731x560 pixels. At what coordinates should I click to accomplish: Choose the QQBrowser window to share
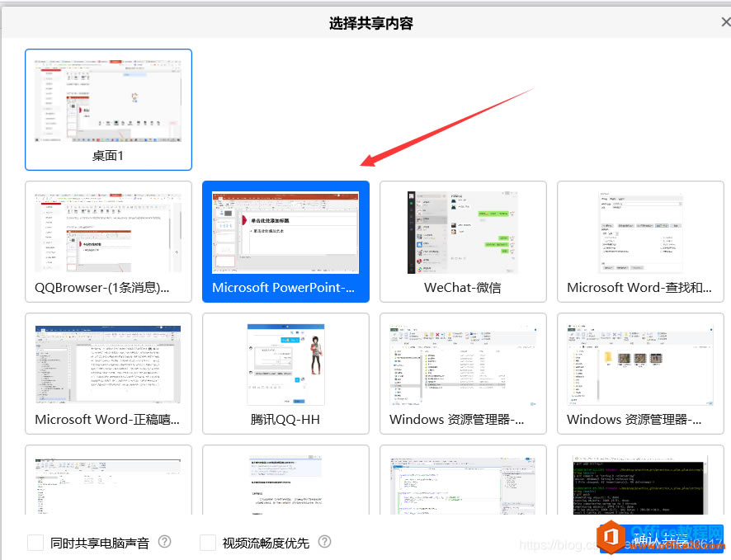108,242
